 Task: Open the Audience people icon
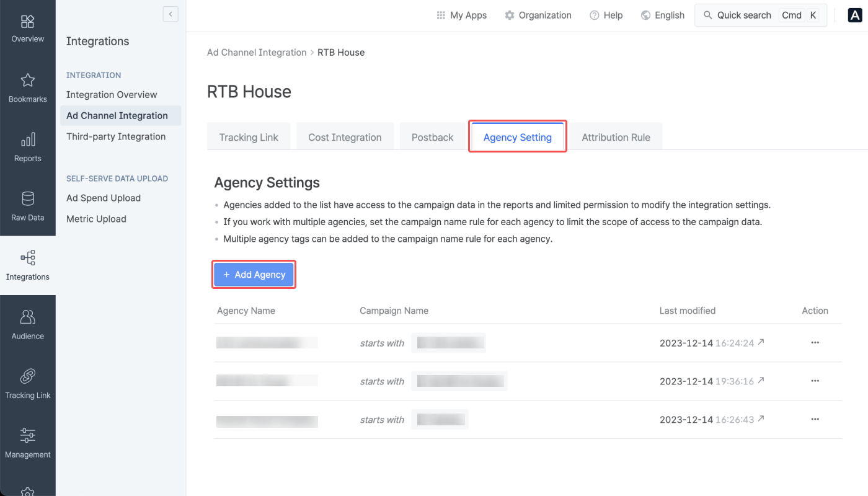27,317
